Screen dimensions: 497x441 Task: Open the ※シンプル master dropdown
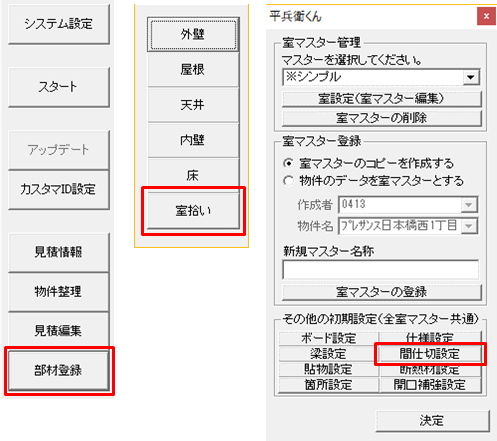pyautogui.click(x=471, y=77)
